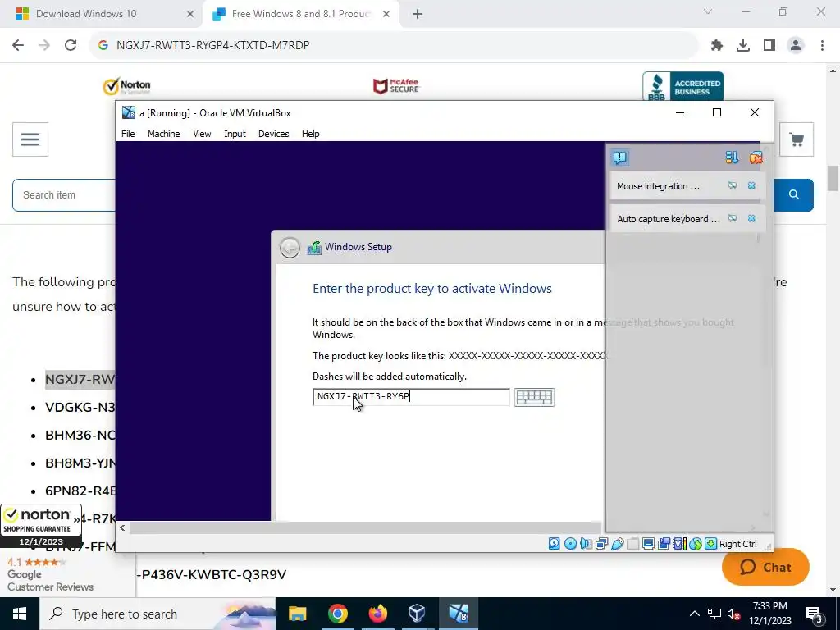Click the taskbar search box
840x630 pixels.
click(157, 614)
